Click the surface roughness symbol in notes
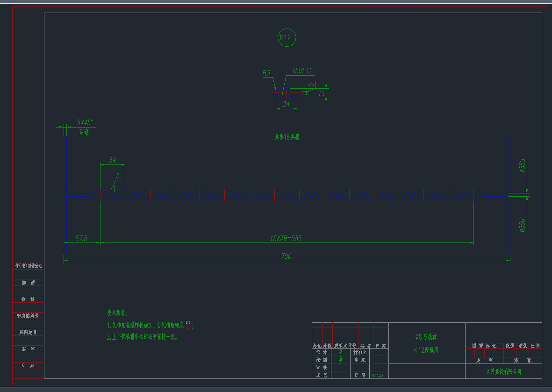The height and width of the screenshot is (392, 552). (x=189, y=325)
